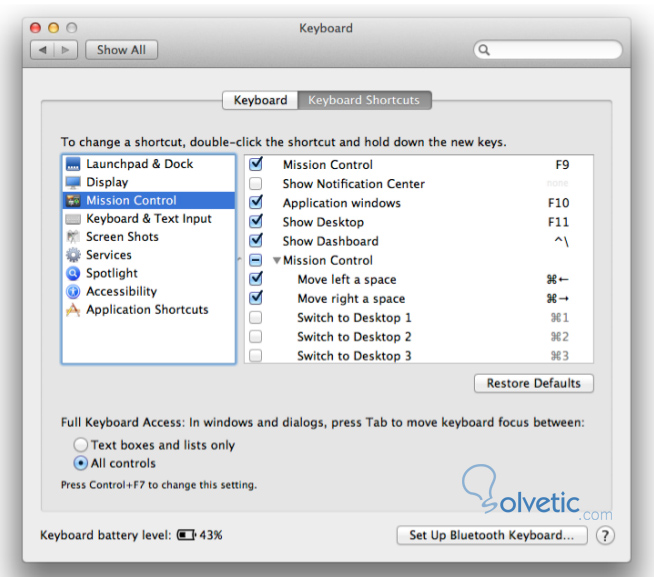This screenshot has width=654, height=577.
Task: Select the Services category
Action: pyautogui.click(x=149, y=255)
